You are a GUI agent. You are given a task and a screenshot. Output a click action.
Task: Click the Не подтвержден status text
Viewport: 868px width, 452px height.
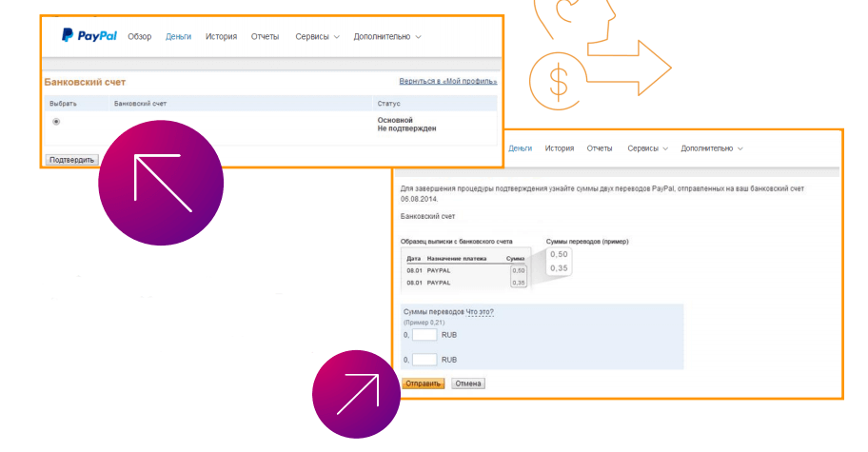coord(407,128)
